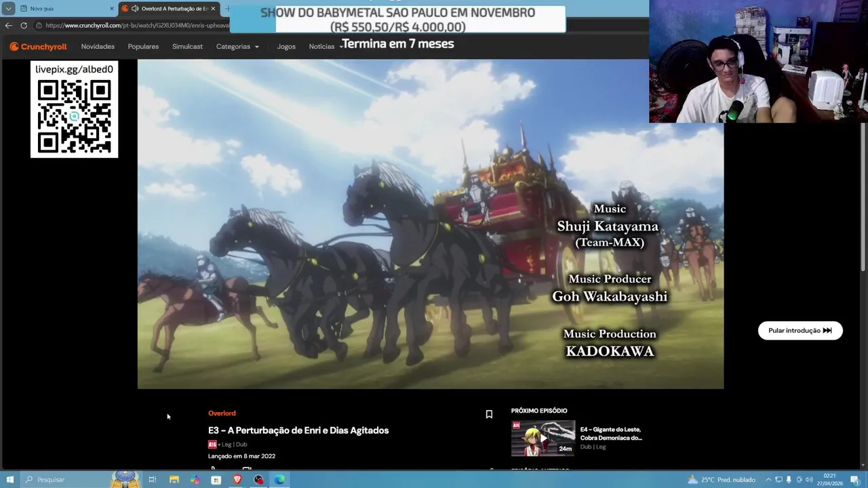
Task: Go to the Simulcast section
Action: [x=187, y=47]
